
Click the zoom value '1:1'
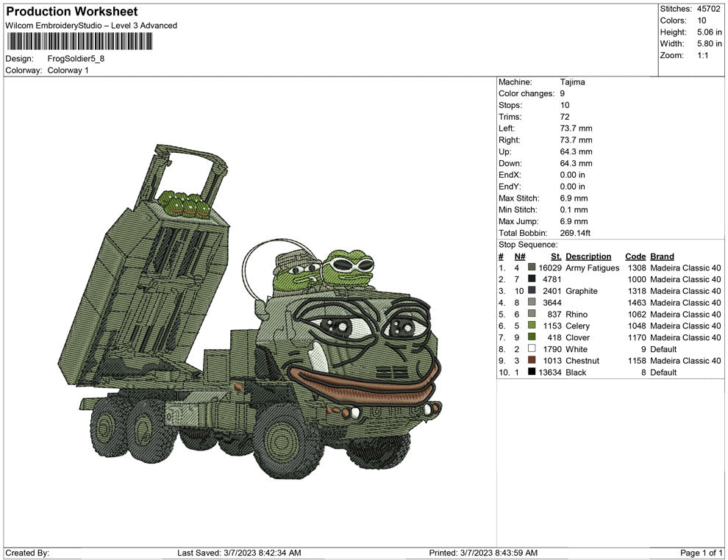coord(702,55)
